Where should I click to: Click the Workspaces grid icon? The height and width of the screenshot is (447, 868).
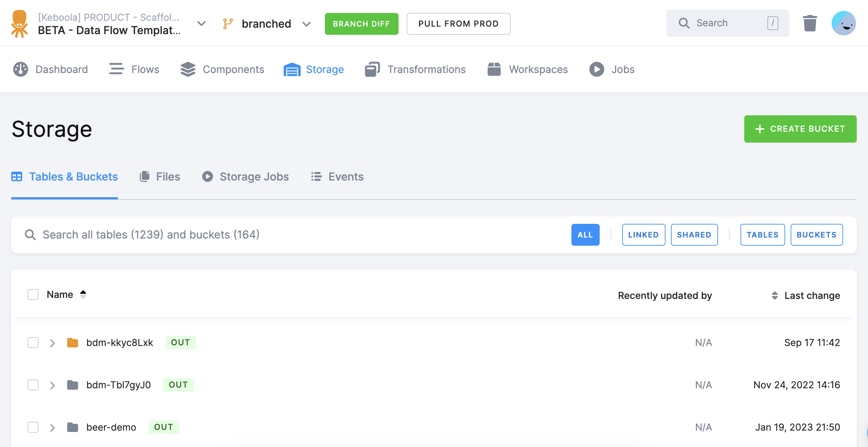(494, 69)
